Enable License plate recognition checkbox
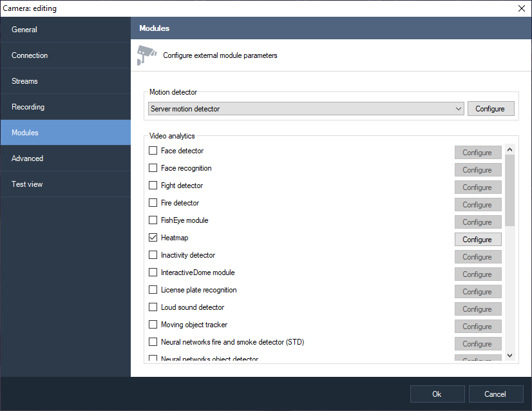Viewport: 532px width, 411px height. [x=153, y=290]
